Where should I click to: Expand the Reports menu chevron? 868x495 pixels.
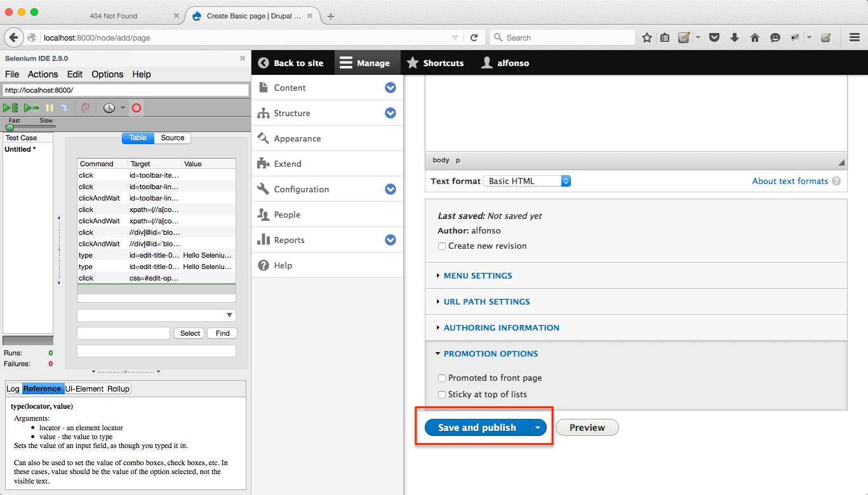(391, 240)
